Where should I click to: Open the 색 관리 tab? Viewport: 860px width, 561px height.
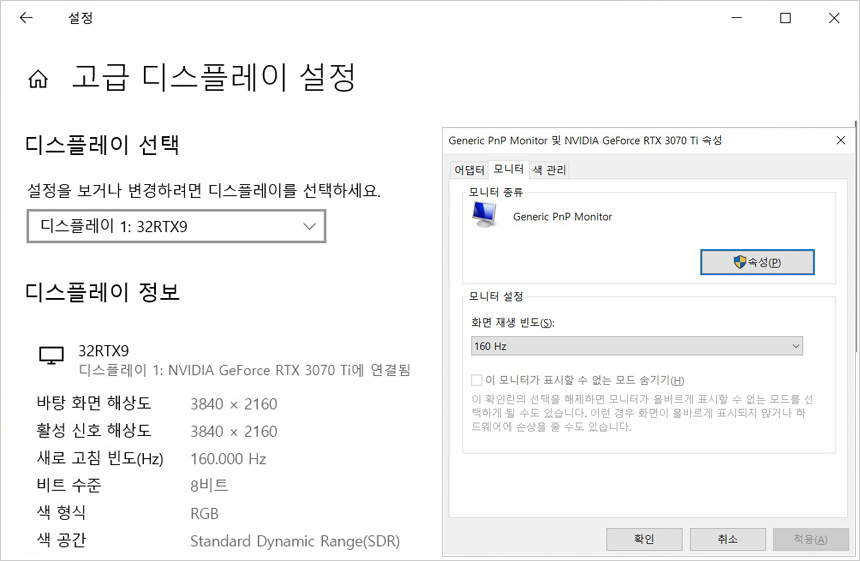tap(549, 170)
